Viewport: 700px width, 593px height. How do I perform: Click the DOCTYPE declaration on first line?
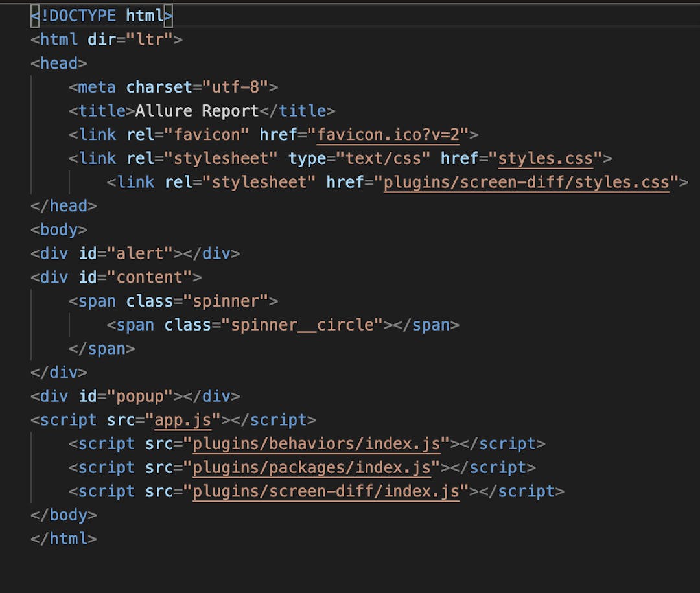102,16
